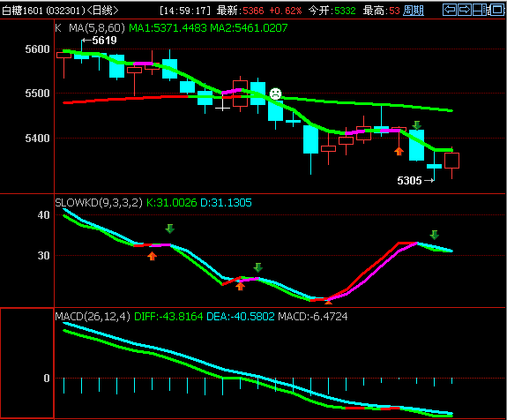The height and width of the screenshot is (420, 507).
Task: Click the MACD(26,12,4) indicator label
Action: 93,316
